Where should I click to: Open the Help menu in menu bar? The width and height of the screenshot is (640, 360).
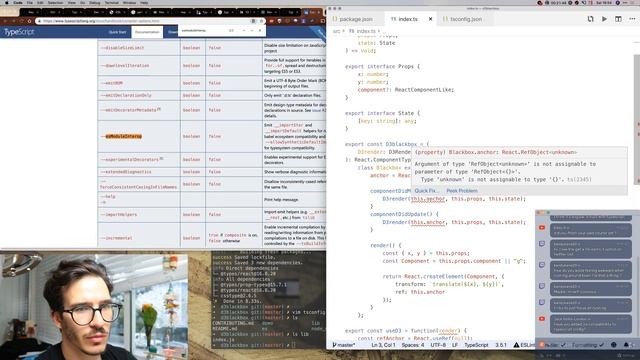coord(144,2)
